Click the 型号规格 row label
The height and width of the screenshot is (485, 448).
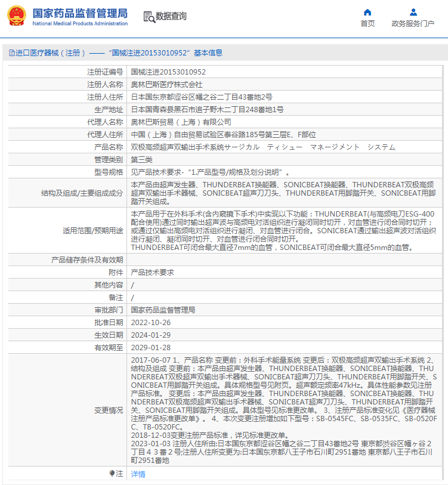click(x=109, y=172)
